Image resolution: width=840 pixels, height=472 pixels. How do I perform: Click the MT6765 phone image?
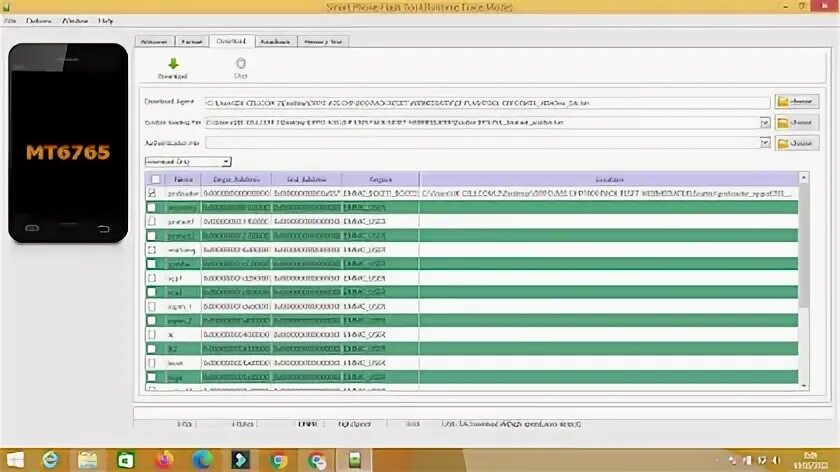pos(68,143)
